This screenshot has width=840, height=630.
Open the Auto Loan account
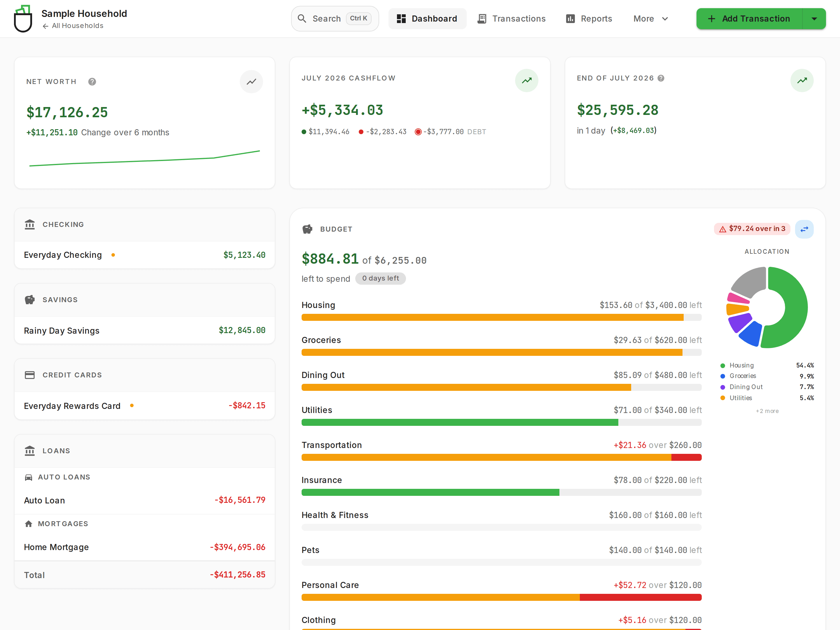[145, 500]
